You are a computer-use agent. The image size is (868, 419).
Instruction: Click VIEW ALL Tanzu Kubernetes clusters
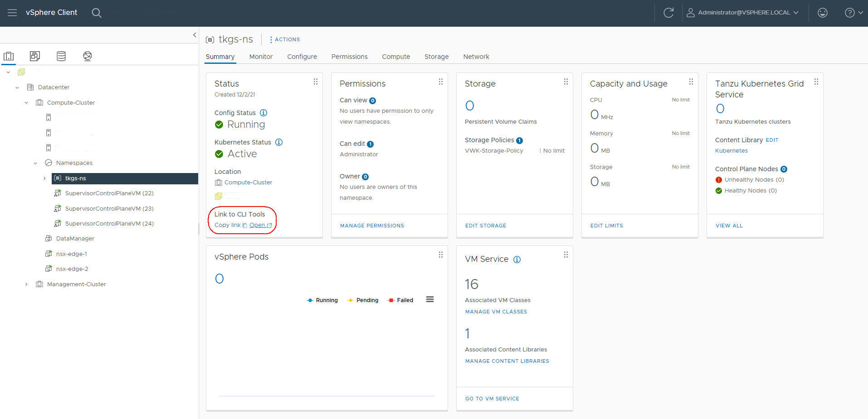(729, 226)
